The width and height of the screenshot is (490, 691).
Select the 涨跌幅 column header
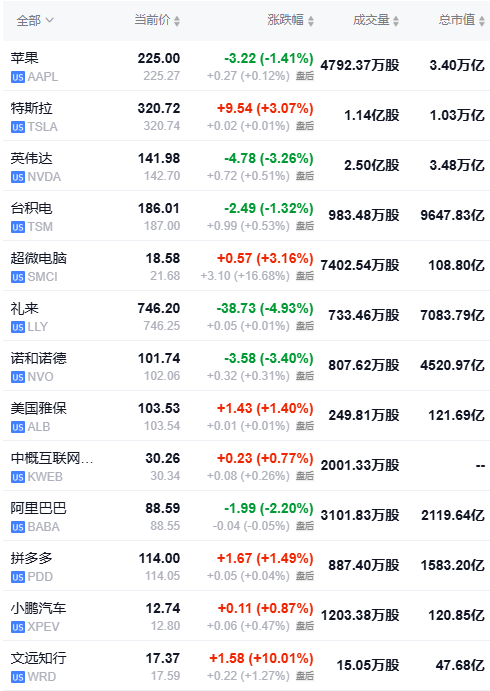coord(286,20)
